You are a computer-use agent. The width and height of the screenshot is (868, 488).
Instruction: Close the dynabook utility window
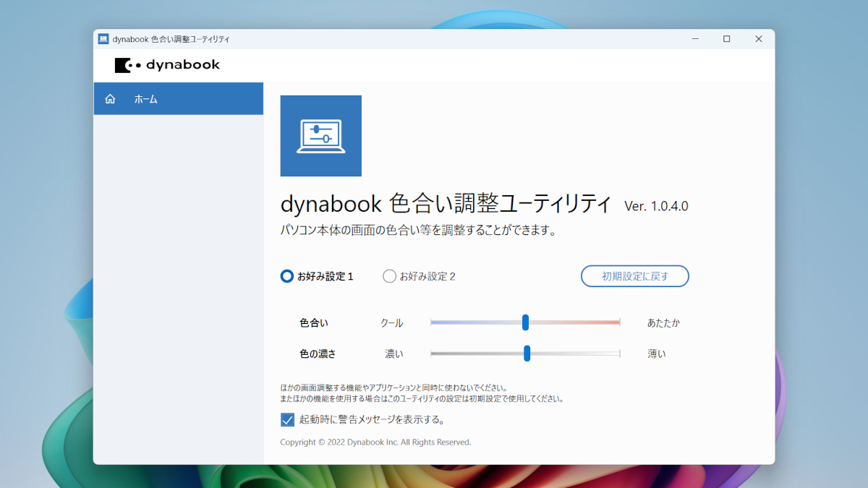(x=758, y=38)
